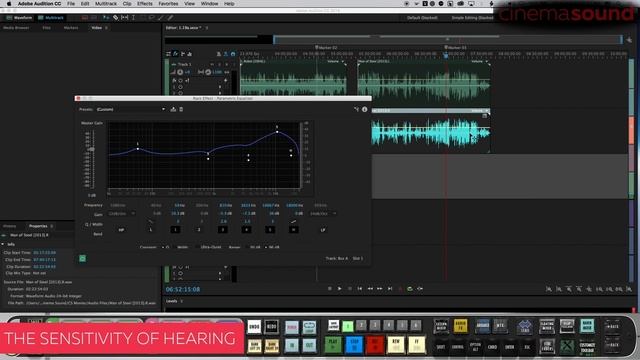Select EQ control point 5 on curve
640x360 pixels.
click(277, 131)
